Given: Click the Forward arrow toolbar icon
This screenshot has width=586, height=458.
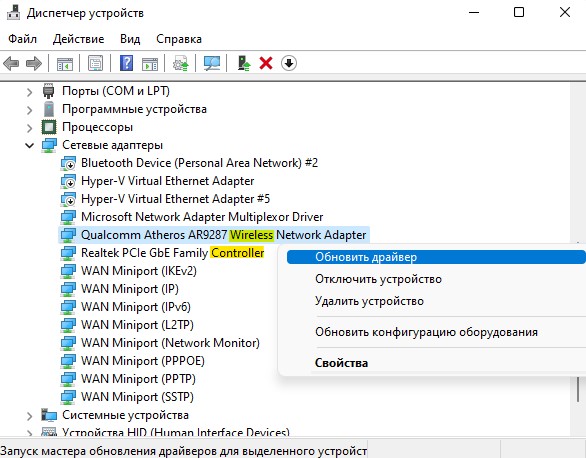Looking at the screenshot, I should click(x=34, y=63).
